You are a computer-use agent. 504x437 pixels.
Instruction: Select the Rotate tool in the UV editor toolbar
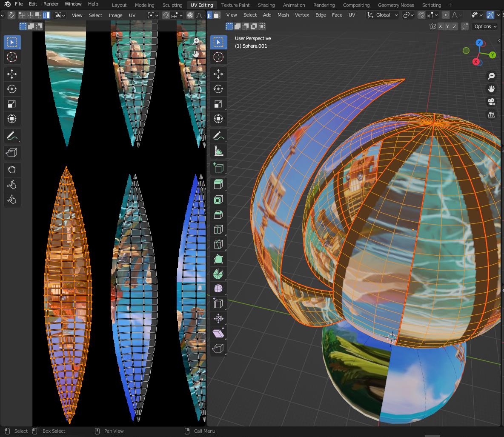[12, 89]
